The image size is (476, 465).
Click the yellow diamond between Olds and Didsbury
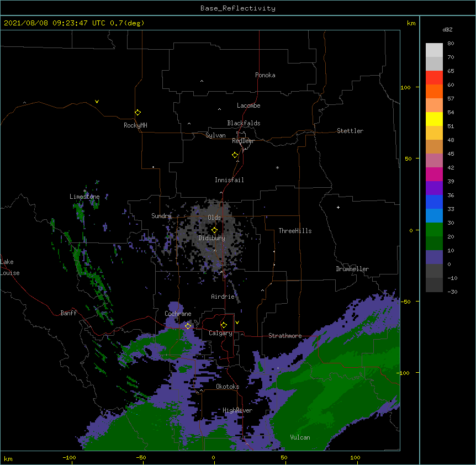point(214,230)
